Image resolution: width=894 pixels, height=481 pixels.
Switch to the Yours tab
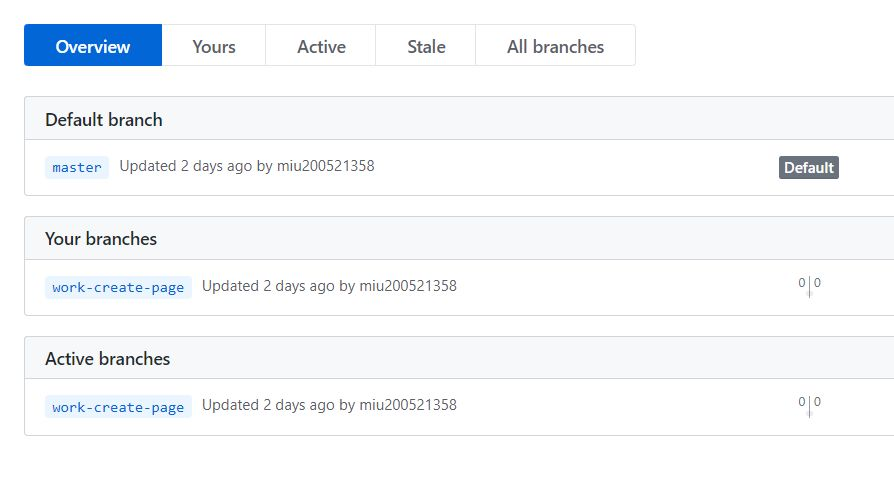pyautogui.click(x=214, y=46)
